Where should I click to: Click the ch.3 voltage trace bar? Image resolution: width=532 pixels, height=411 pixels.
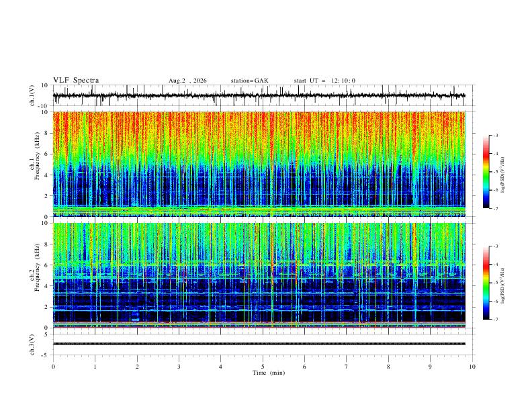point(259,344)
